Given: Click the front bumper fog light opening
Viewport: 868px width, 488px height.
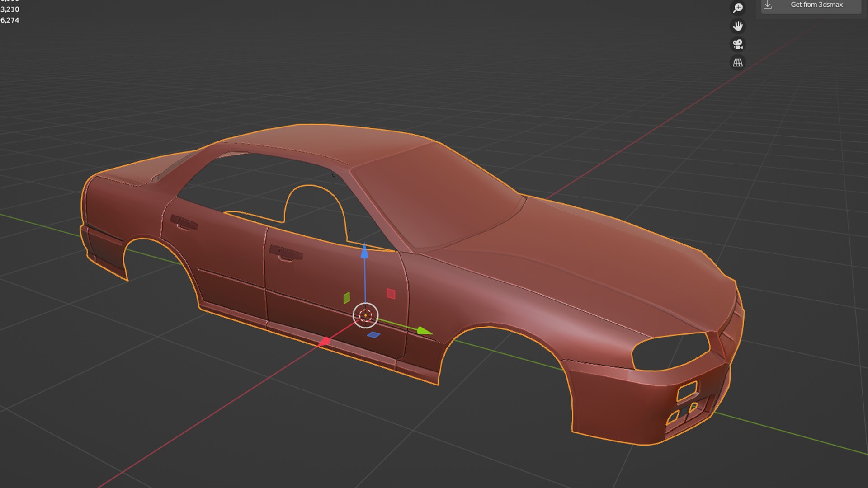Looking at the screenshot, I should (687, 391).
